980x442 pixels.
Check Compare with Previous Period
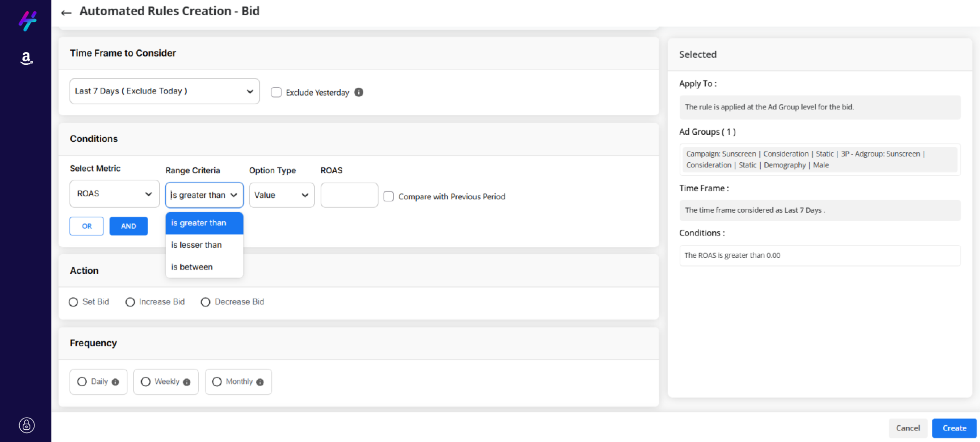tap(388, 196)
